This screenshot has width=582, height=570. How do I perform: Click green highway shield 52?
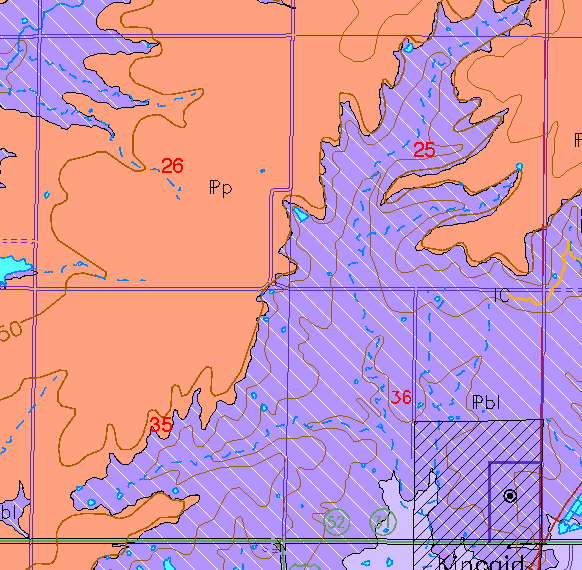(x=337, y=522)
